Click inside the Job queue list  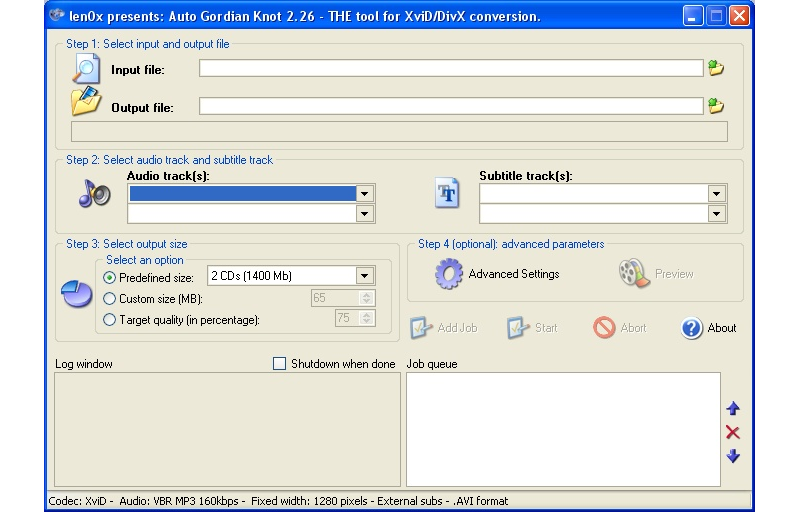[563, 429]
